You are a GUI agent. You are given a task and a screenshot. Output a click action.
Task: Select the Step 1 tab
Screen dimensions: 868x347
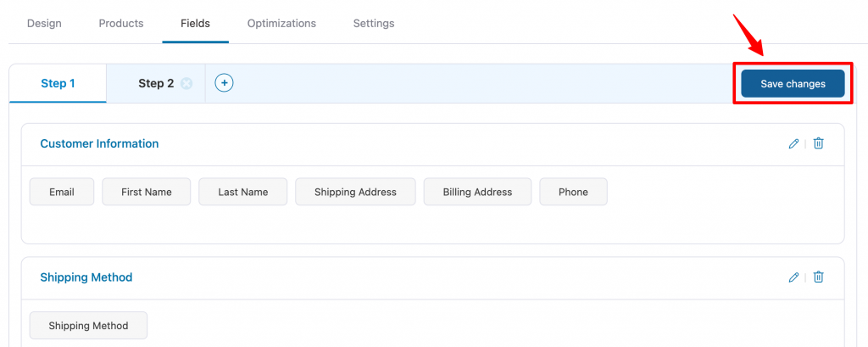pyautogui.click(x=58, y=84)
